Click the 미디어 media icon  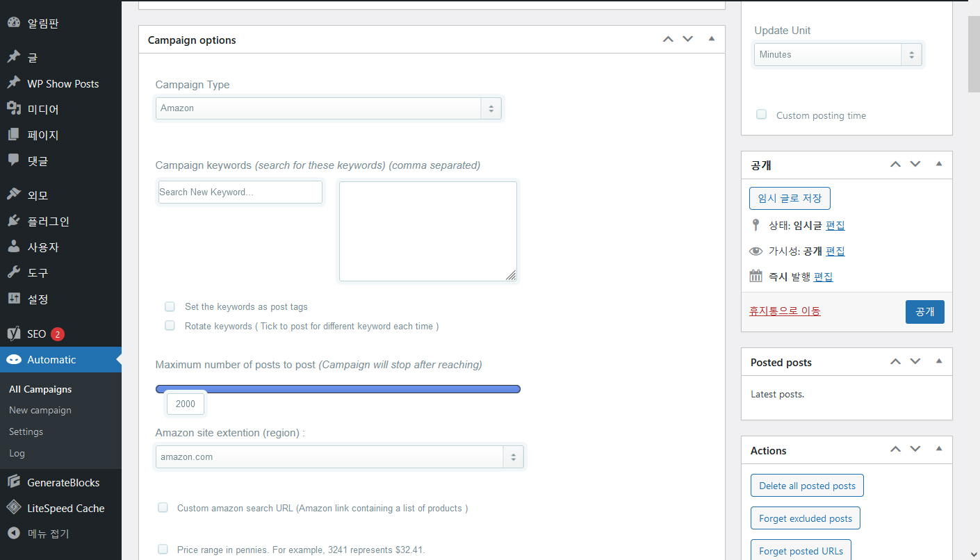click(x=13, y=109)
